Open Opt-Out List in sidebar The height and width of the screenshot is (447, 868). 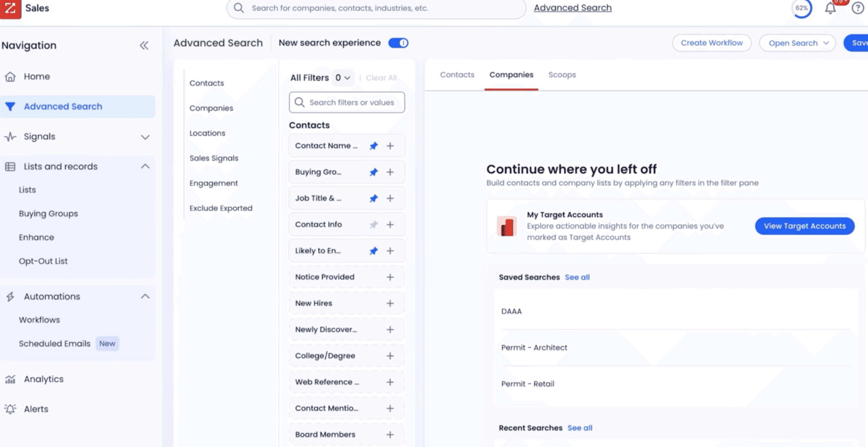tap(43, 261)
